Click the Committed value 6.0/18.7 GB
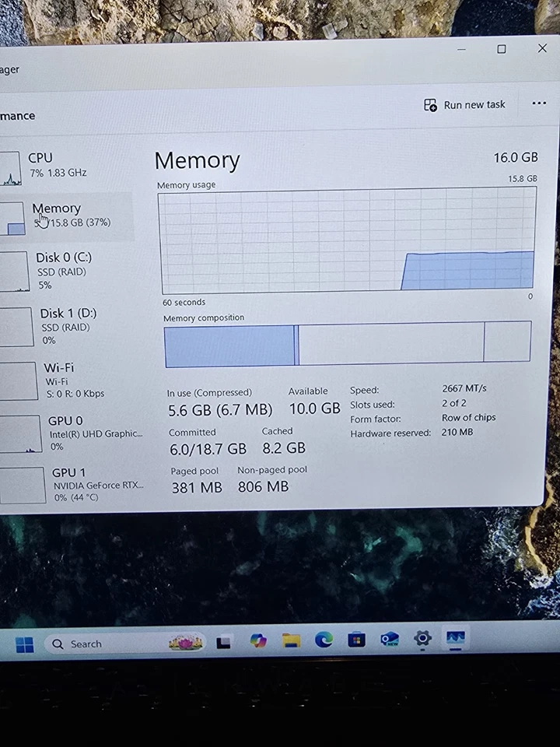The height and width of the screenshot is (747, 560). [208, 449]
